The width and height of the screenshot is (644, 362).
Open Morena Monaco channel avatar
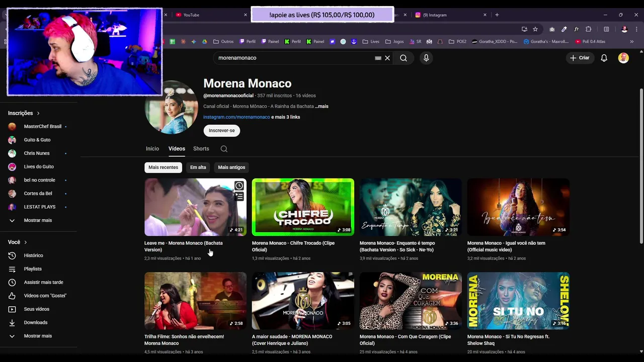(171, 108)
